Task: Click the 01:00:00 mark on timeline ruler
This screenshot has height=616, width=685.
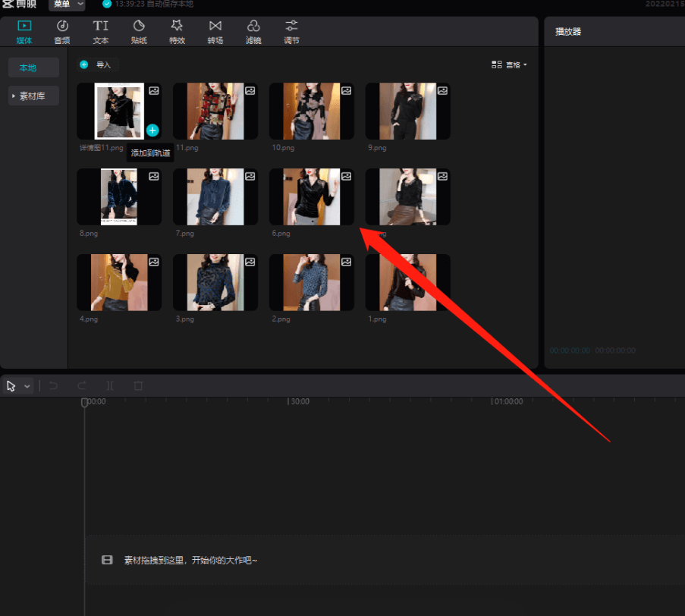Action: 507,401
